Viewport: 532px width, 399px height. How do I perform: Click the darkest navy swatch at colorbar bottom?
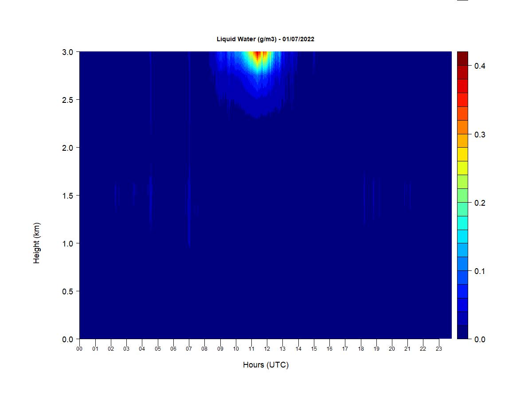tap(462, 332)
